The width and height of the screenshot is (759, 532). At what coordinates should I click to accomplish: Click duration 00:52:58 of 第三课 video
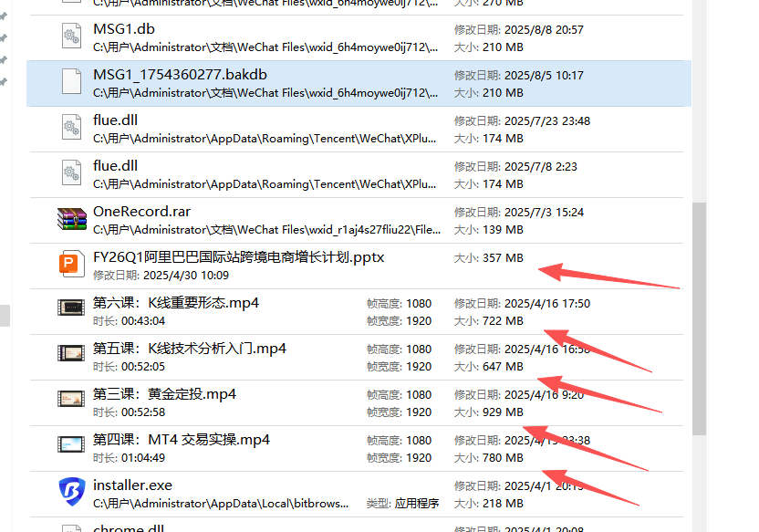tap(129, 412)
